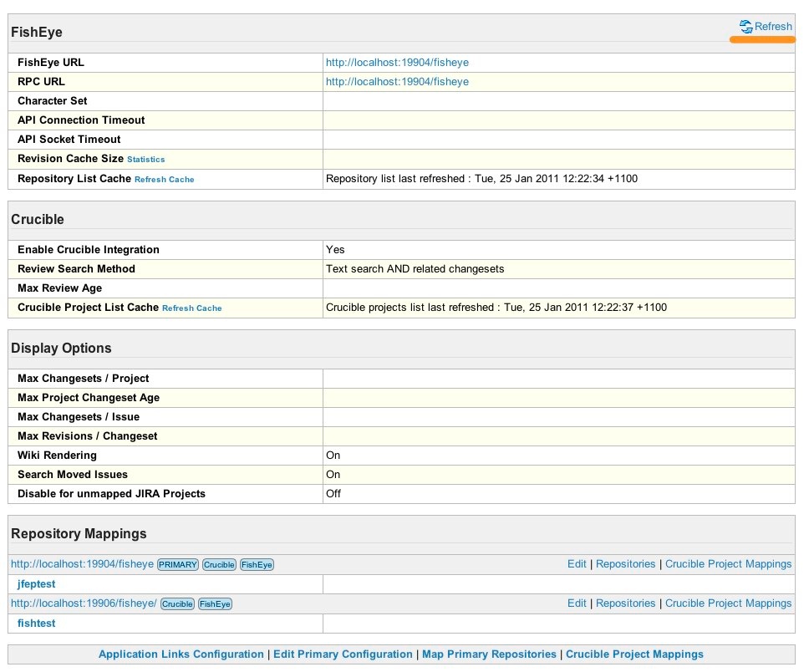This screenshot has height=672, width=804.
Task: Open Crucible Project Mappings for localhost:19904
Action: tap(728, 564)
